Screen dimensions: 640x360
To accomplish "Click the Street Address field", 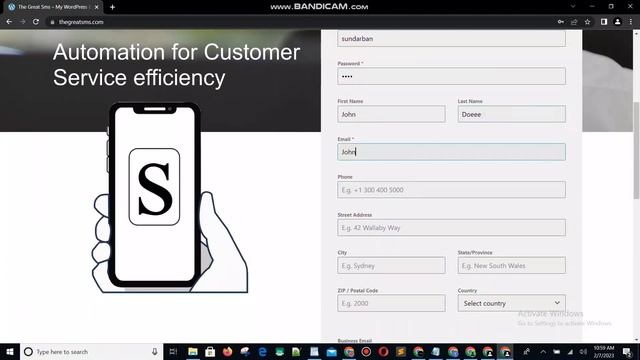I will 451,228.
